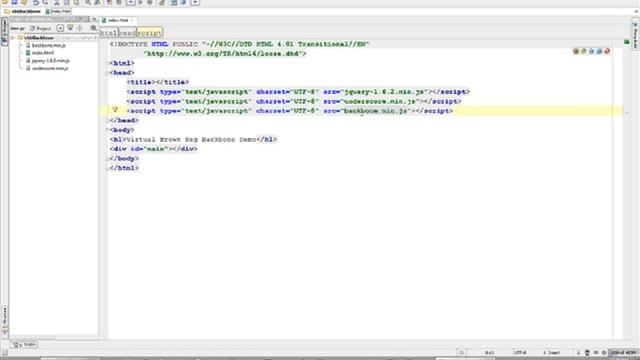
Task: Click the 'main' id value in div
Action: (155, 149)
